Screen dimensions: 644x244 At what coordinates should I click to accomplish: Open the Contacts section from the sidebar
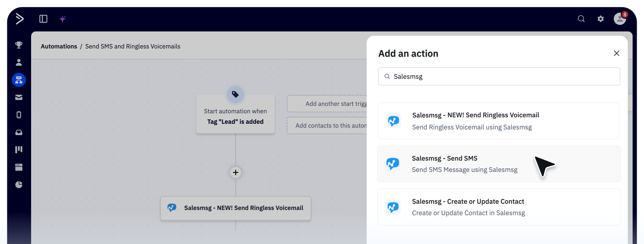(19, 62)
